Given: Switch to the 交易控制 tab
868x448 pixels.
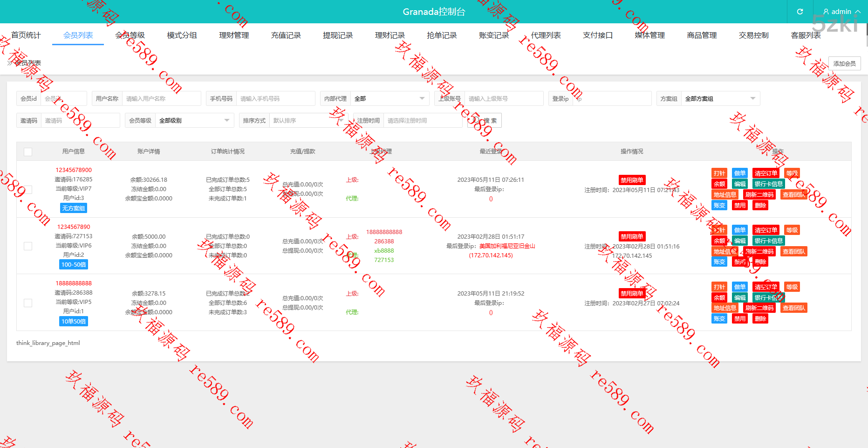Looking at the screenshot, I should coord(753,35).
